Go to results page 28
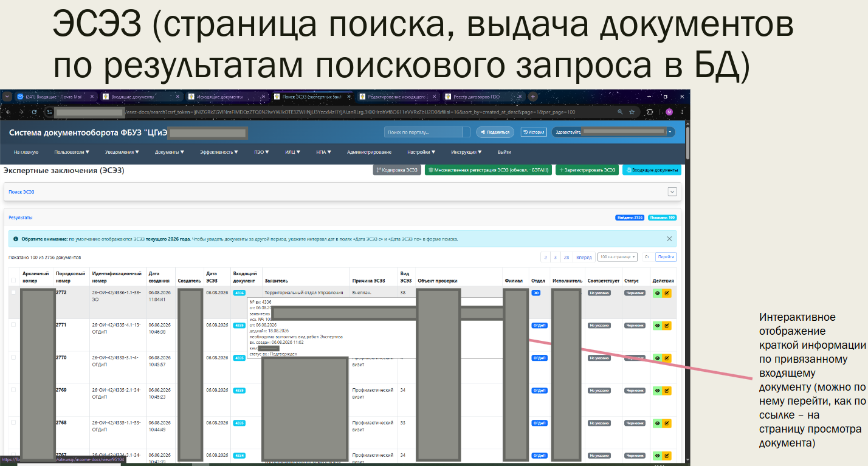This screenshot has height=466, width=868. (566, 257)
